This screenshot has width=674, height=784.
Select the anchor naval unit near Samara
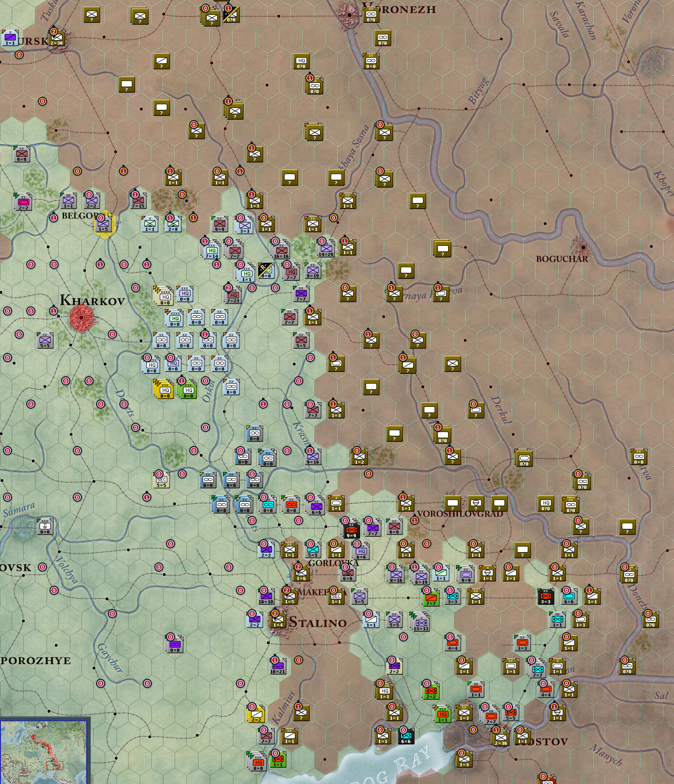45,527
